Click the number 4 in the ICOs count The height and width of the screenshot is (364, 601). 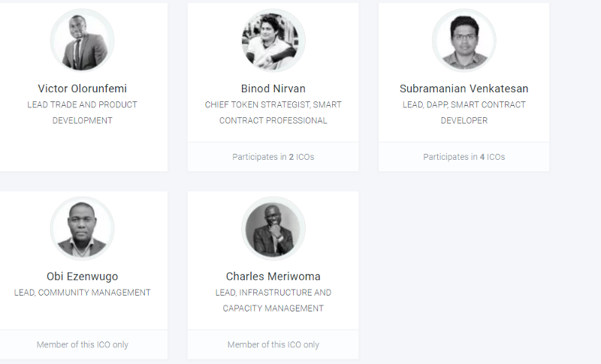482,157
